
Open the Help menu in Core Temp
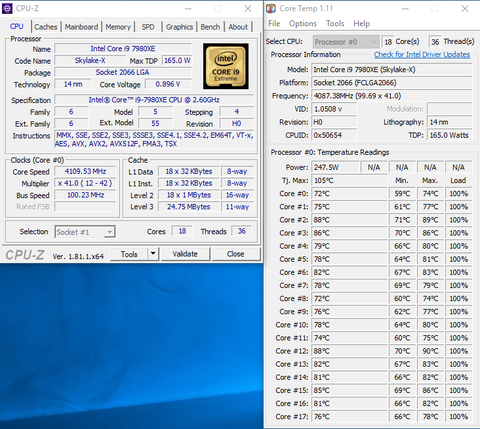361,24
